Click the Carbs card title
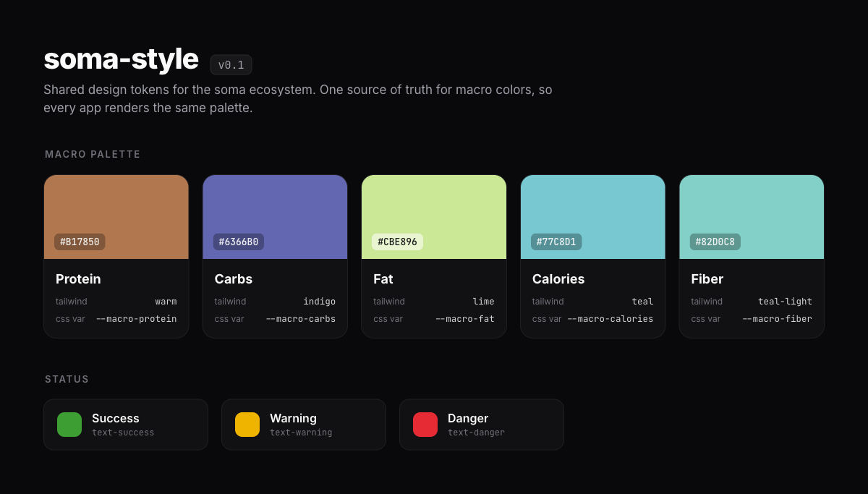This screenshot has width=868, height=494. 234,279
